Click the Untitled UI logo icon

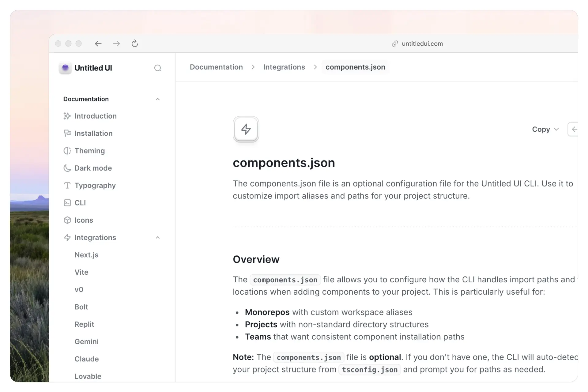tap(65, 68)
